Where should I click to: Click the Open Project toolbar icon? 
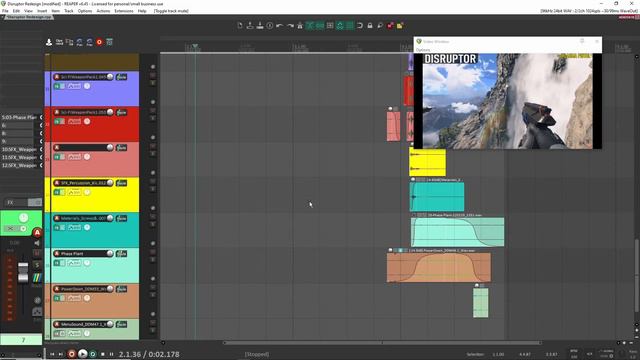click(x=250, y=26)
